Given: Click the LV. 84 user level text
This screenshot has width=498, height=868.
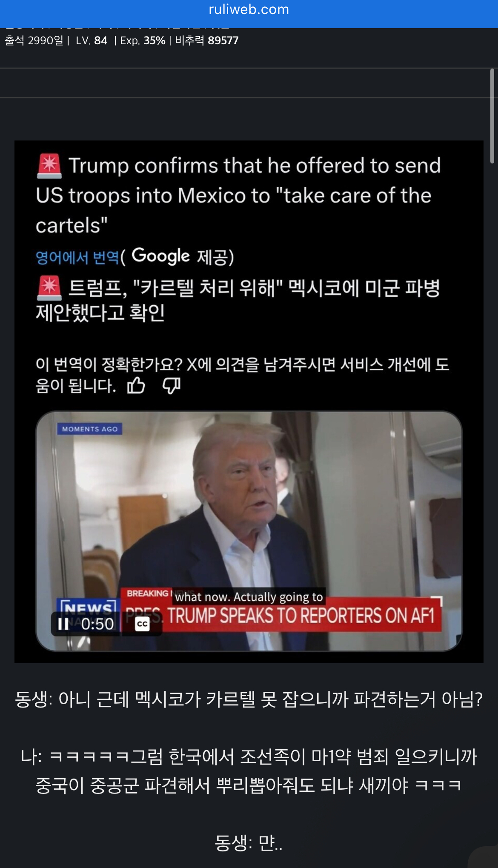Looking at the screenshot, I should click(92, 40).
